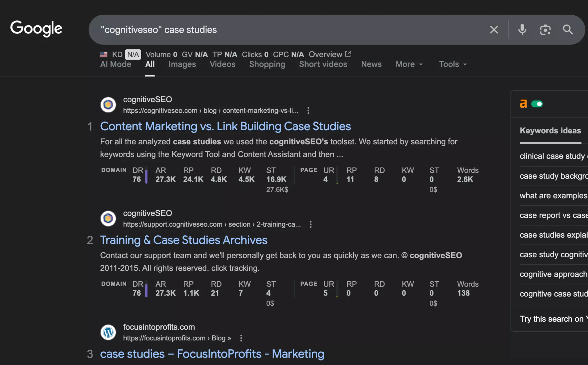Screen dimensions: 588x365
Task: Clear the search query with the X icon
Action: click(x=494, y=29)
